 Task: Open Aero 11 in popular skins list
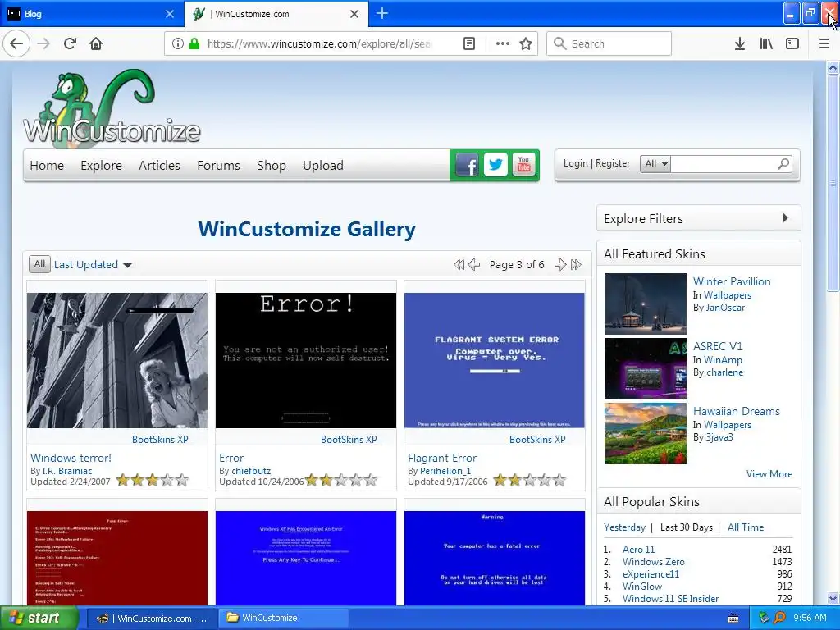pos(638,550)
